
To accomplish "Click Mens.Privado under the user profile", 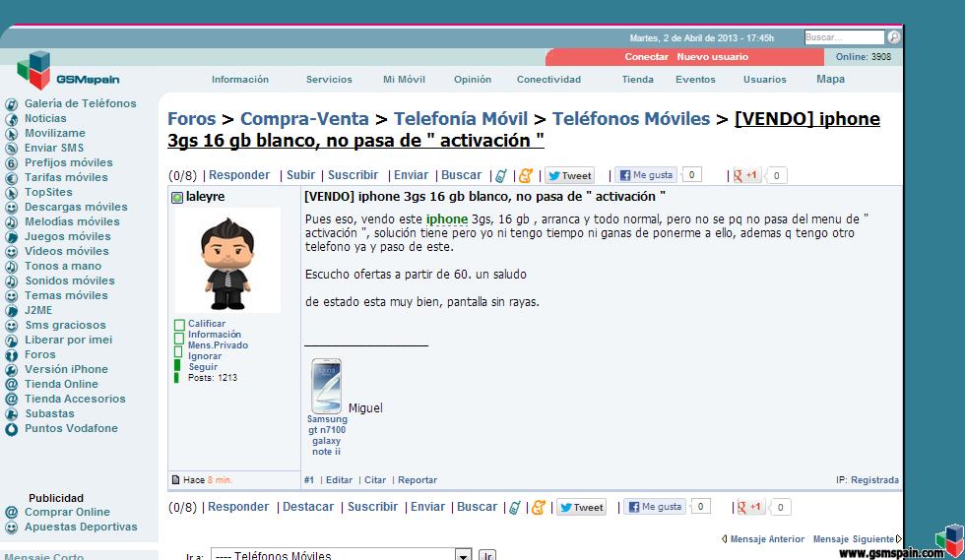I will tap(218, 345).
